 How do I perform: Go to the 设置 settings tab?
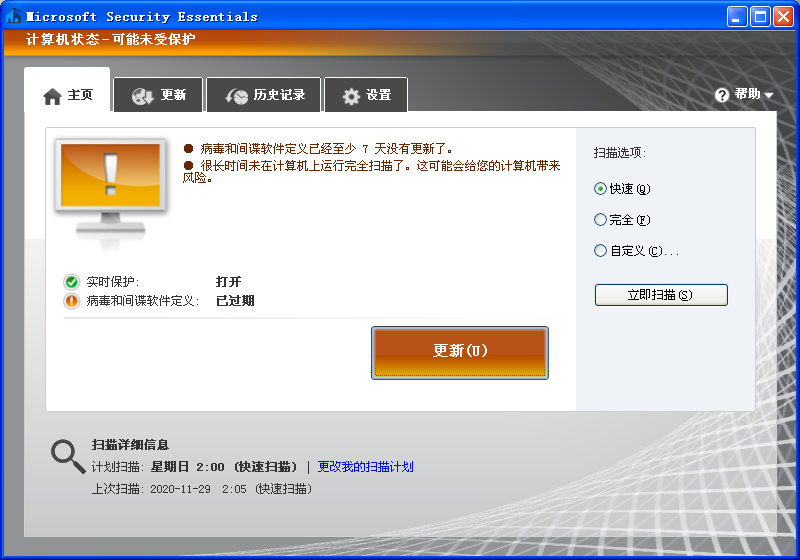point(366,94)
